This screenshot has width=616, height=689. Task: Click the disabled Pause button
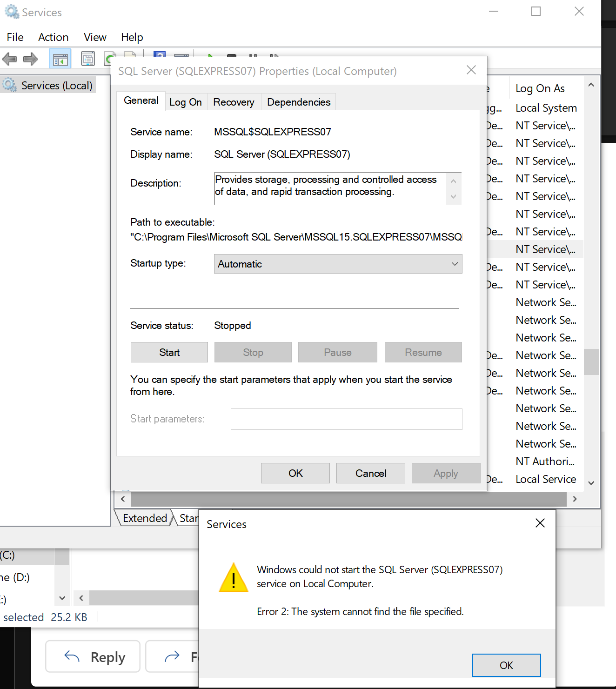(338, 353)
